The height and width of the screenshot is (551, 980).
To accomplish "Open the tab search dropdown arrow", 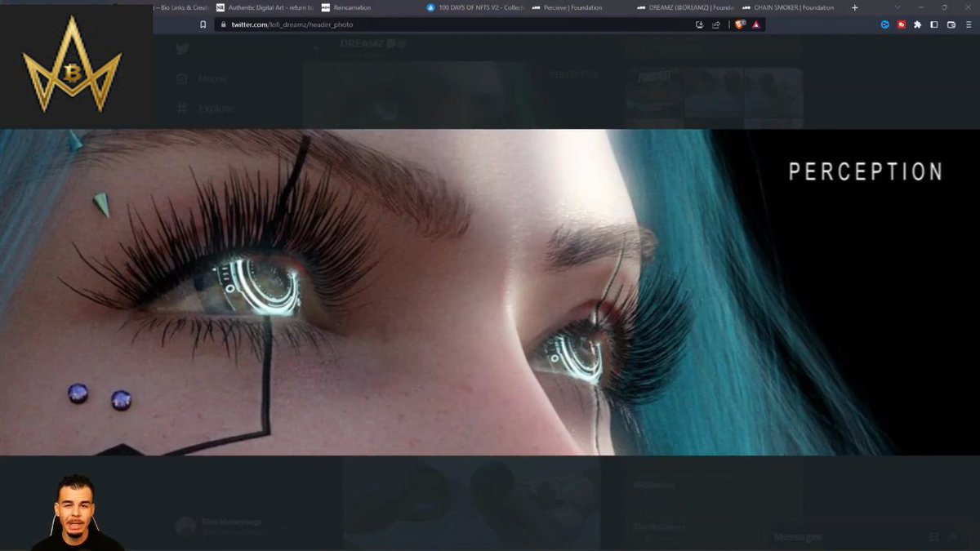I will (898, 7).
